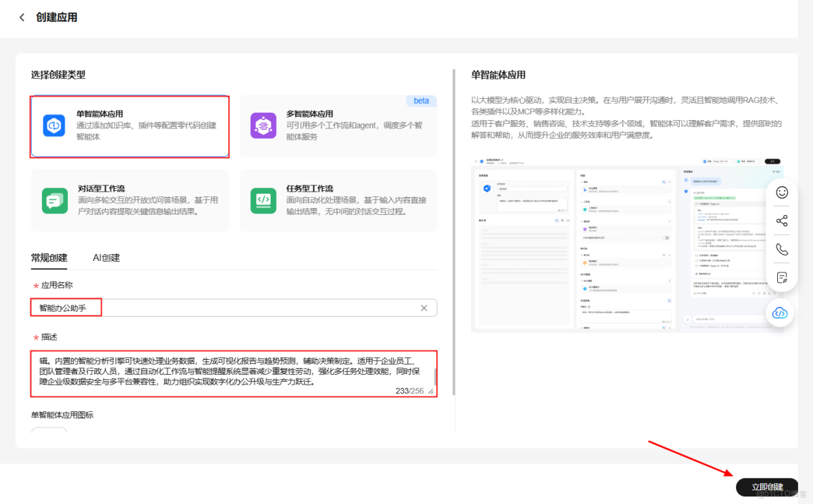Select the 对话型工作流 green dialog icon
The height and width of the screenshot is (504, 813).
tap(54, 201)
